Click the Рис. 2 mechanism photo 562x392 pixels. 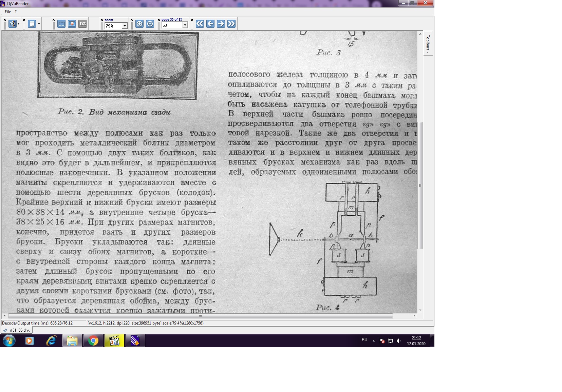(118, 65)
